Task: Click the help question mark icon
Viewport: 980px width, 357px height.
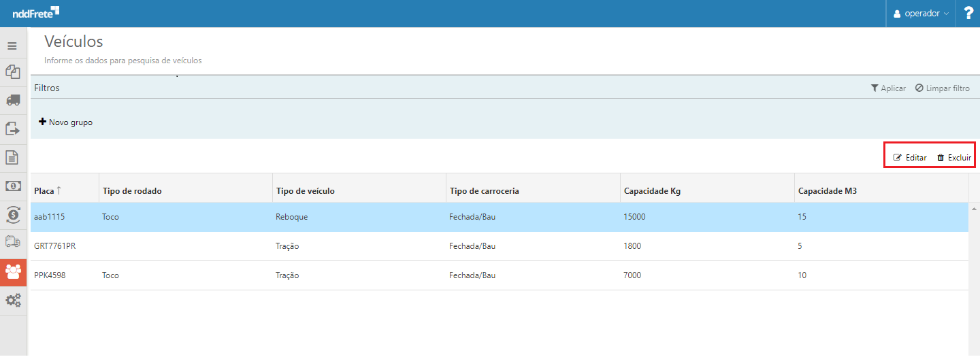Action: tap(968, 14)
